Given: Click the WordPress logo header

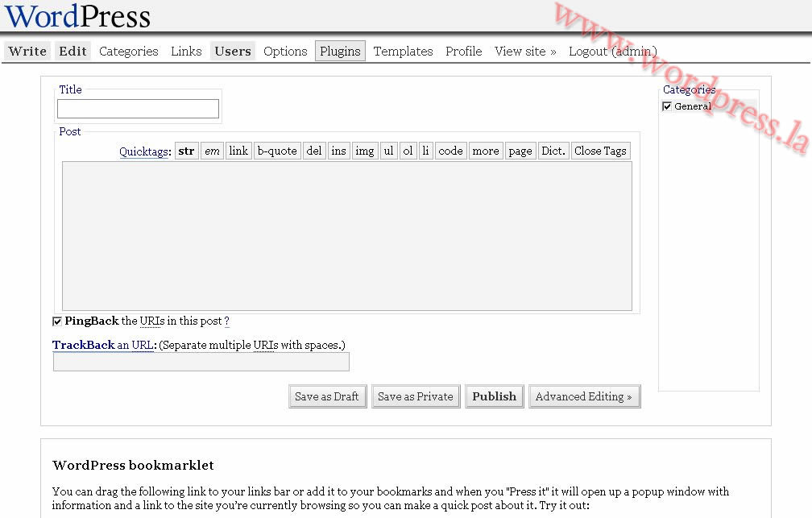Looking at the screenshot, I should click(77, 16).
